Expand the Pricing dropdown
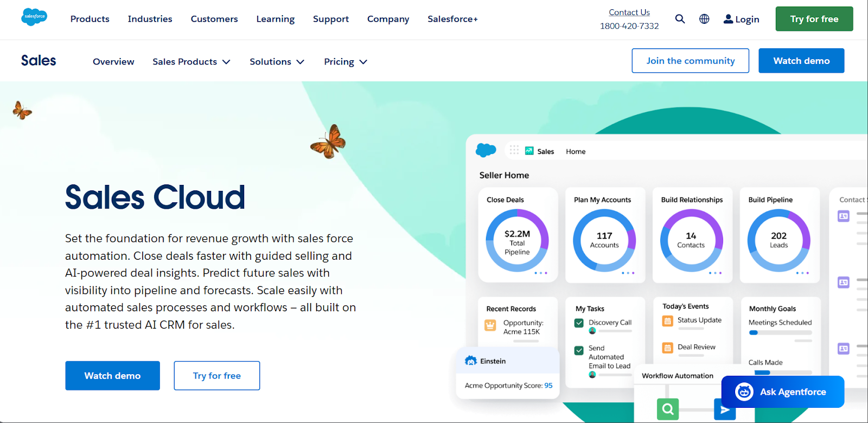Screen dimensions: 868x423 (x=346, y=62)
